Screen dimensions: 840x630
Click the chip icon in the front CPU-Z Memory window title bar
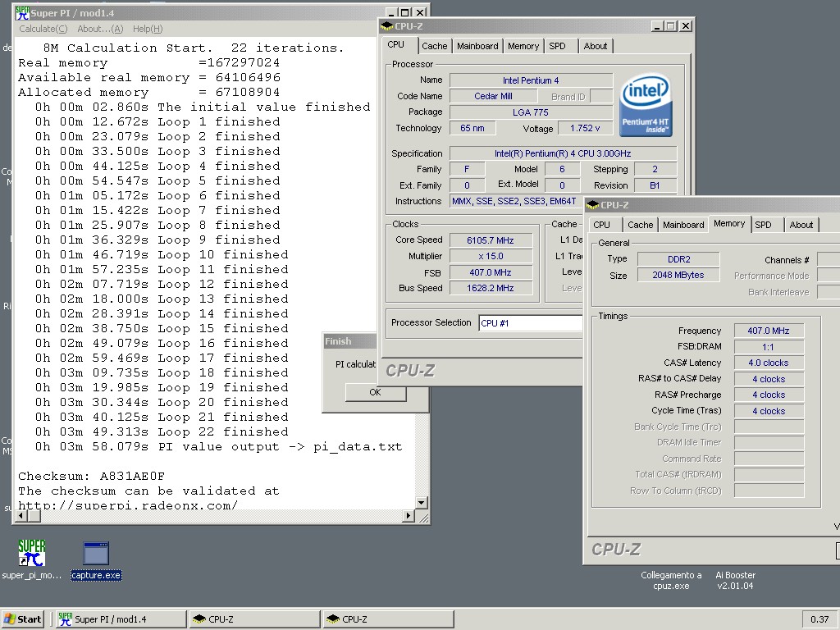(x=592, y=205)
